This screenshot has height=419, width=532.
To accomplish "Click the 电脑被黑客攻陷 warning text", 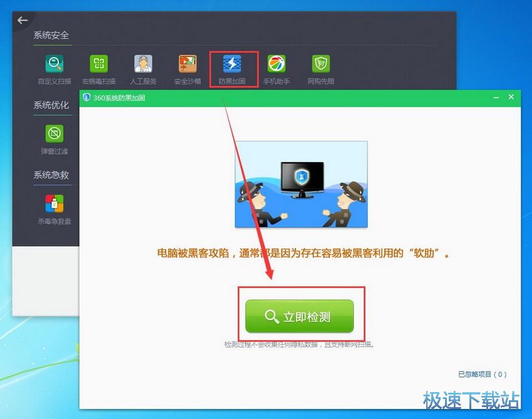I will pyautogui.click(x=304, y=253).
